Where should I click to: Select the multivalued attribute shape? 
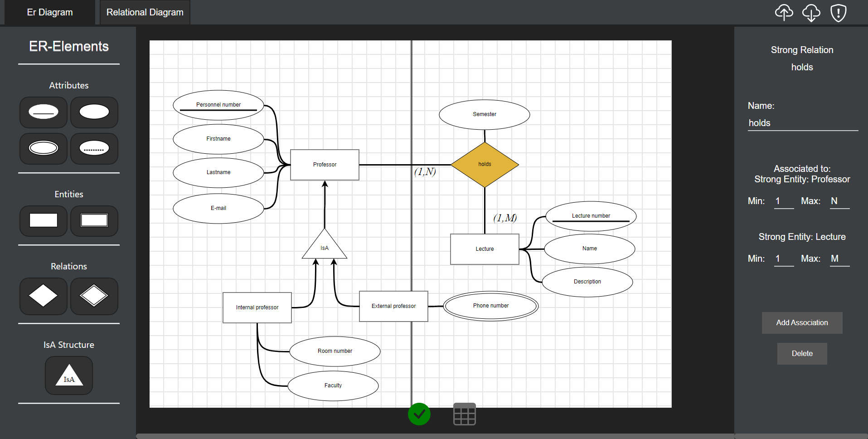[x=43, y=148]
